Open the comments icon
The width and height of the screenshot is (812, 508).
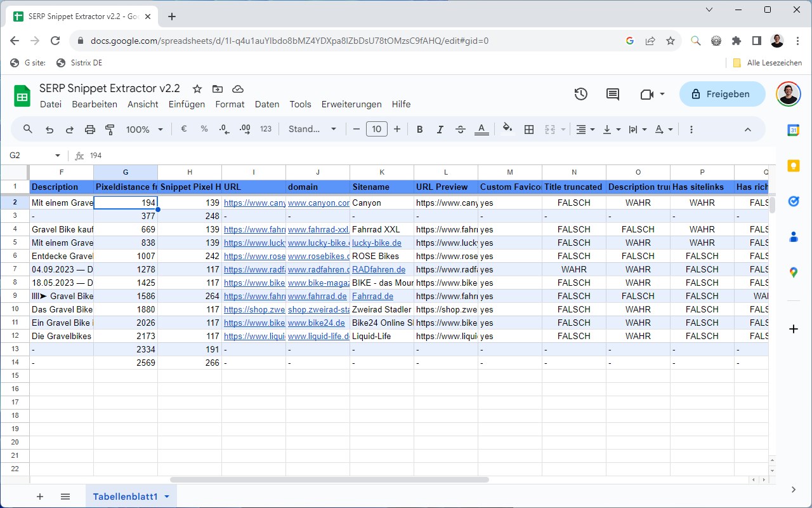(x=612, y=94)
